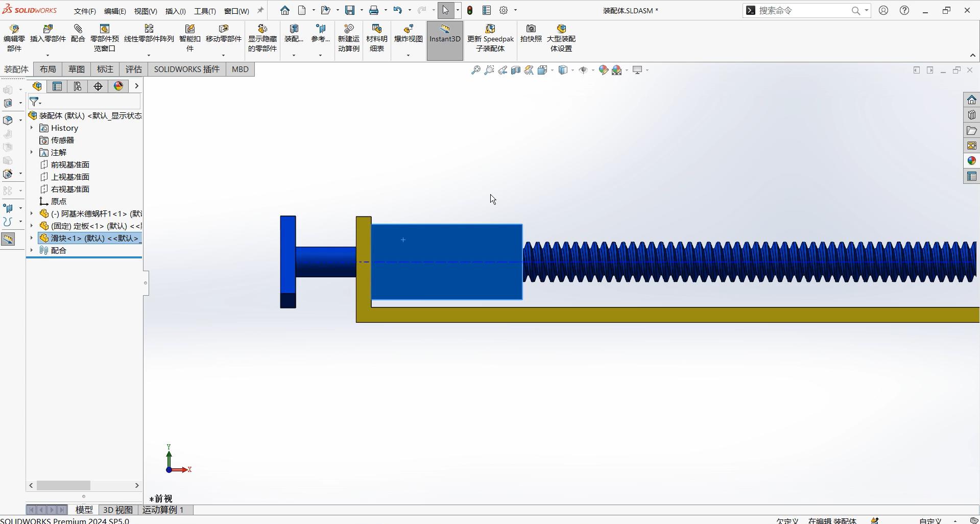Open 零部件预览窗口 component preview window

pyautogui.click(x=105, y=38)
